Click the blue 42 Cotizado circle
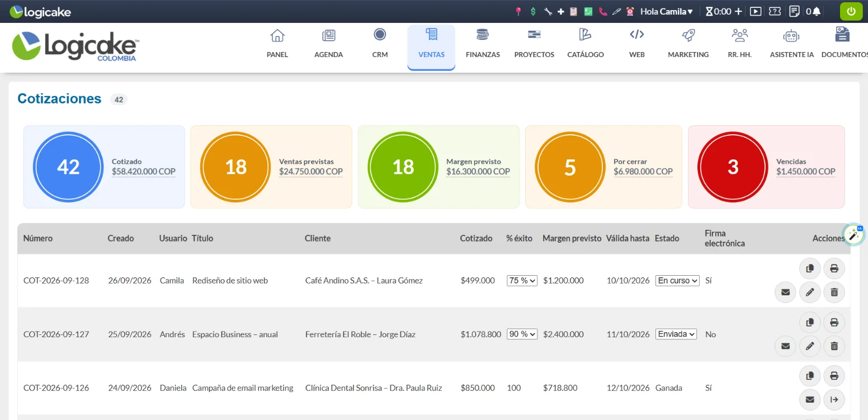 coord(68,167)
